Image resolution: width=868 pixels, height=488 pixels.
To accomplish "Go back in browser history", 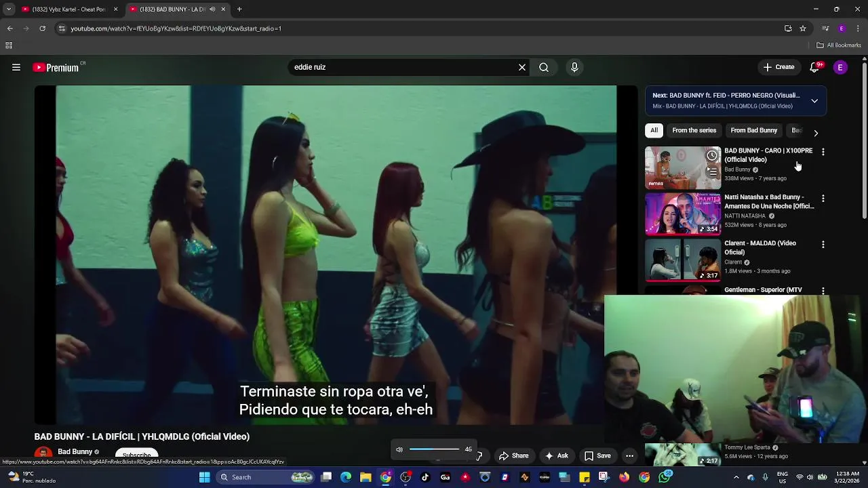I will coord(9,28).
